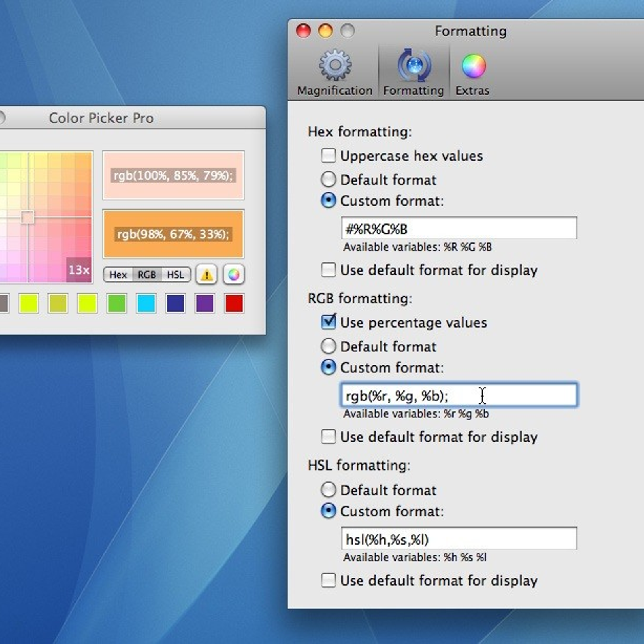Open the color wheel button in Color Picker Pro
644x644 pixels.
point(234,275)
